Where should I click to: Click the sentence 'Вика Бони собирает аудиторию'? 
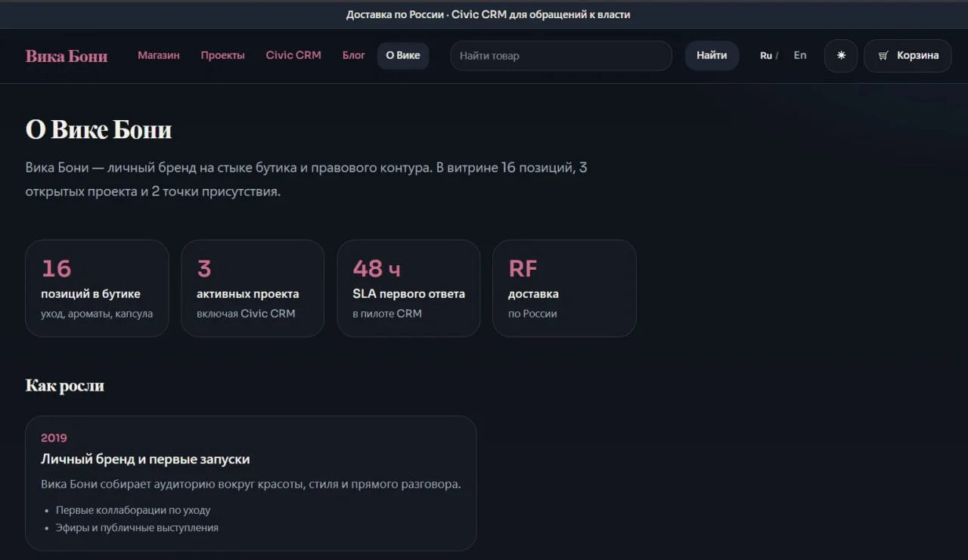(251, 484)
